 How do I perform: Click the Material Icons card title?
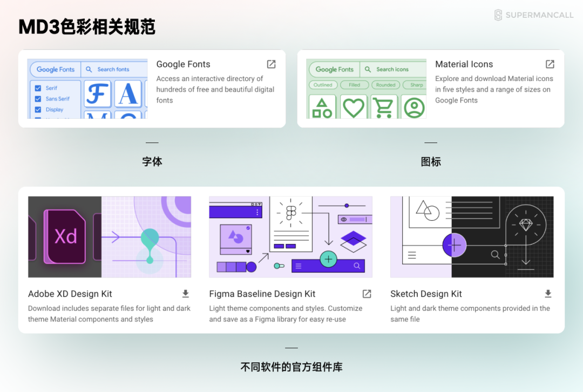tap(464, 64)
